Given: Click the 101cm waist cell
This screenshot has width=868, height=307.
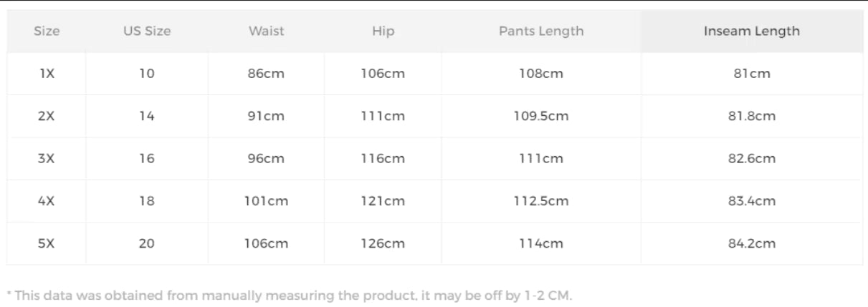Looking at the screenshot, I should tap(266, 201).
